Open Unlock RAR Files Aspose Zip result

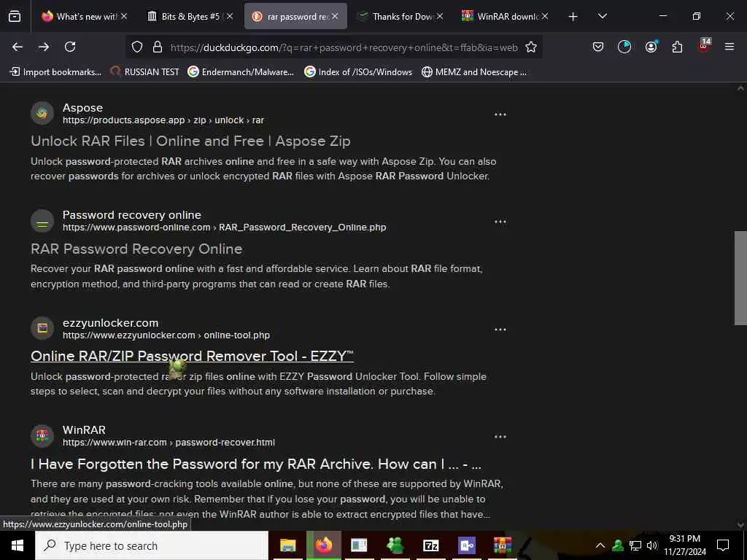(x=190, y=141)
